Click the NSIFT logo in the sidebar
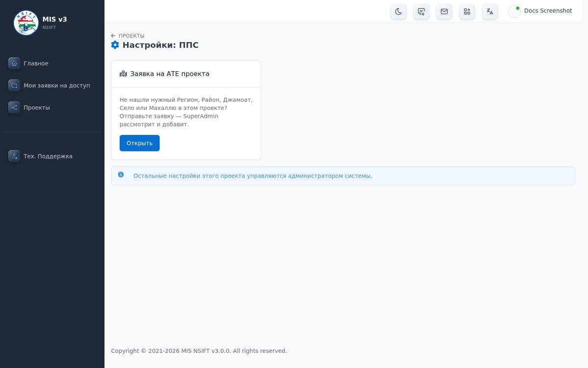 26,23
